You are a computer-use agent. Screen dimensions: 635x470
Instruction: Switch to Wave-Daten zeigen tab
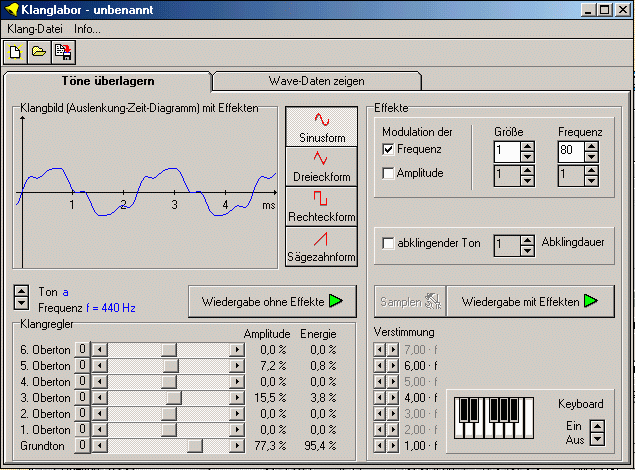click(x=316, y=80)
